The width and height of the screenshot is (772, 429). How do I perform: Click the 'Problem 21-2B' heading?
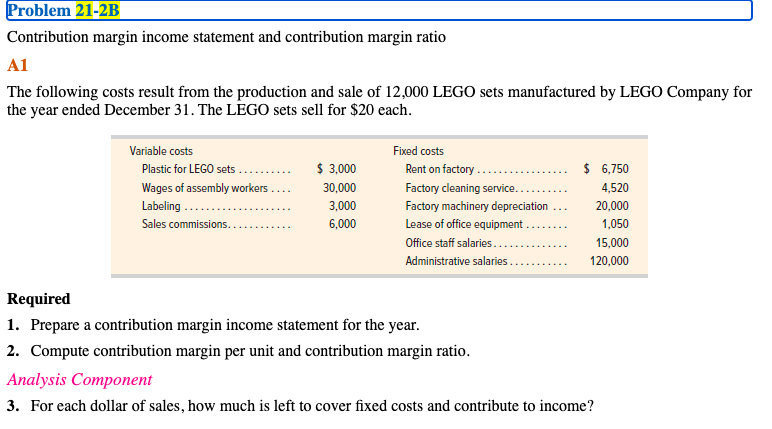pos(64,10)
